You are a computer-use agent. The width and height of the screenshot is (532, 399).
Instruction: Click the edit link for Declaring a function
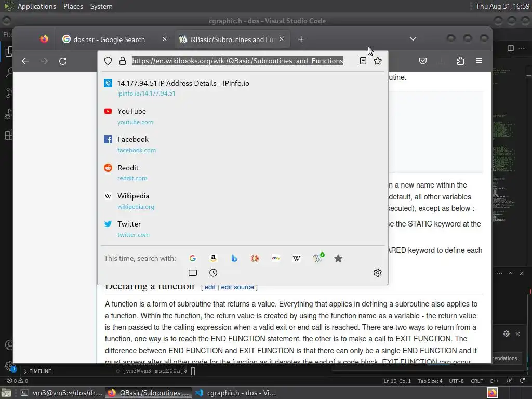(210, 287)
